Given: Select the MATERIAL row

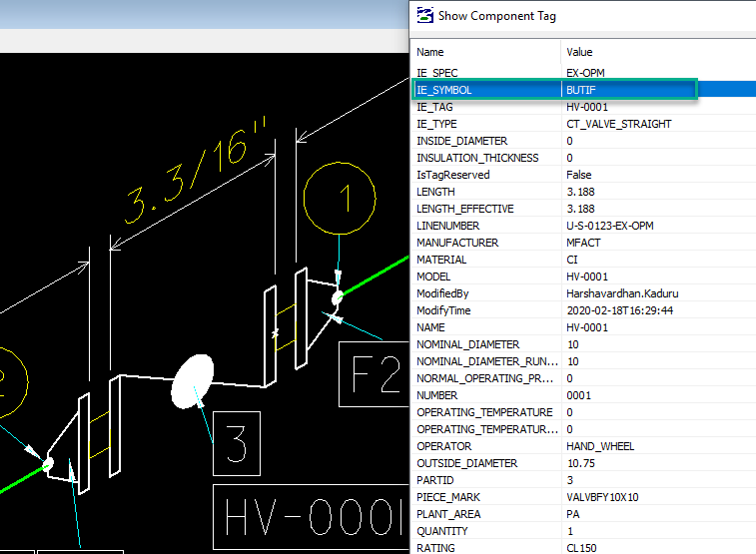Looking at the screenshot, I should point(583,260).
